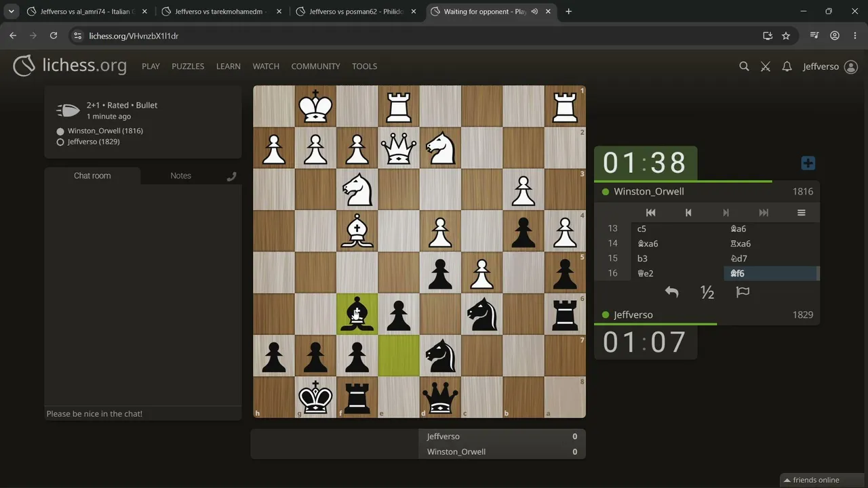The image size is (868, 488).
Task: Click the white king on g1
Action: tap(315, 106)
